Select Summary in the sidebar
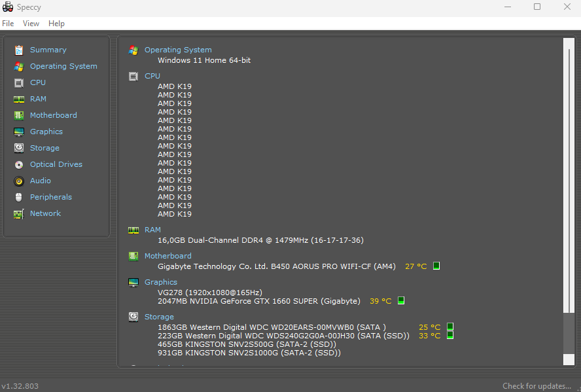This screenshot has width=581, height=392. 48,50
